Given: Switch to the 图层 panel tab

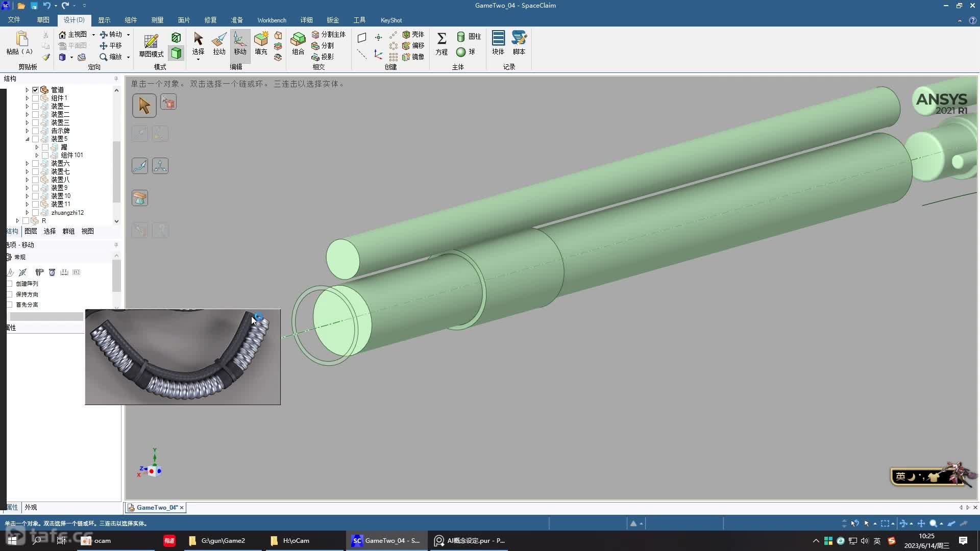Looking at the screenshot, I should (31, 231).
